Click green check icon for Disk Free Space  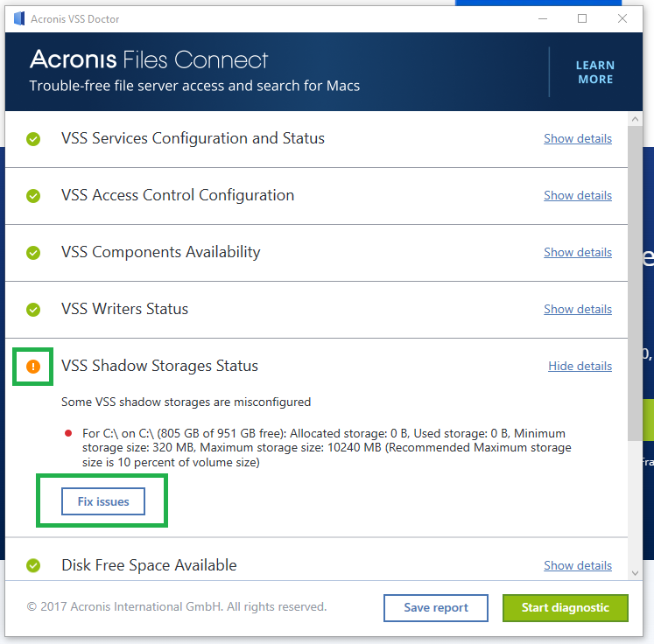point(33,566)
